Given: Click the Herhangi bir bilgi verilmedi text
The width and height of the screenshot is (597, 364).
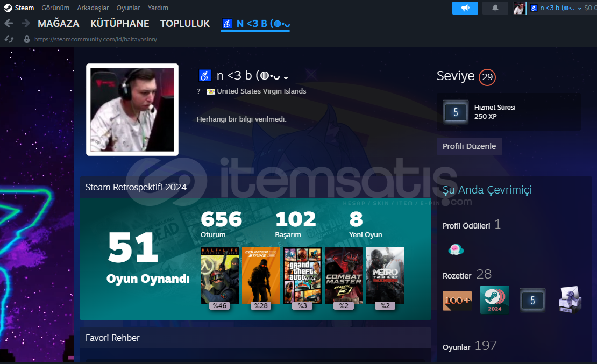Looking at the screenshot, I should click(242, 119).
